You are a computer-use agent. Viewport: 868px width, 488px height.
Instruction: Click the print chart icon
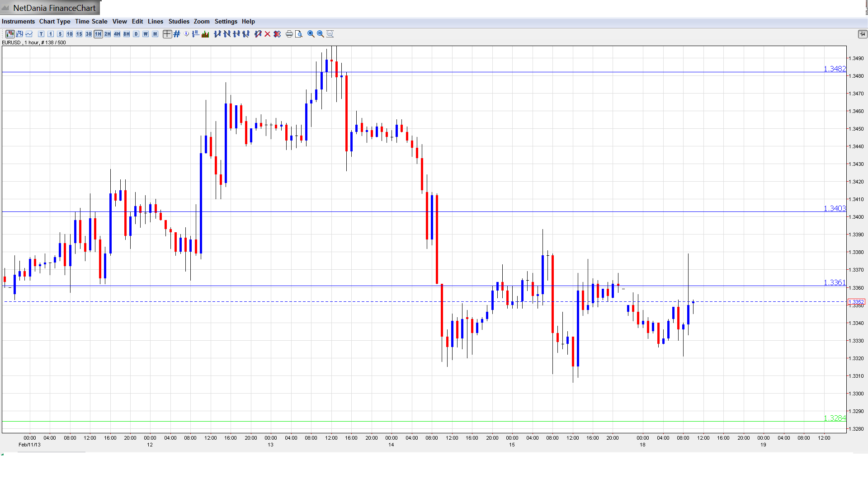[x=289, y=34]
